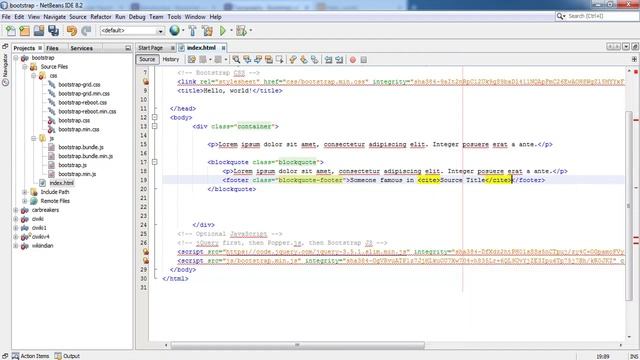Click the Redo arrow icon
Image resolution: width=640 pixels, height=360 pixels.
(x=86, y=31)
